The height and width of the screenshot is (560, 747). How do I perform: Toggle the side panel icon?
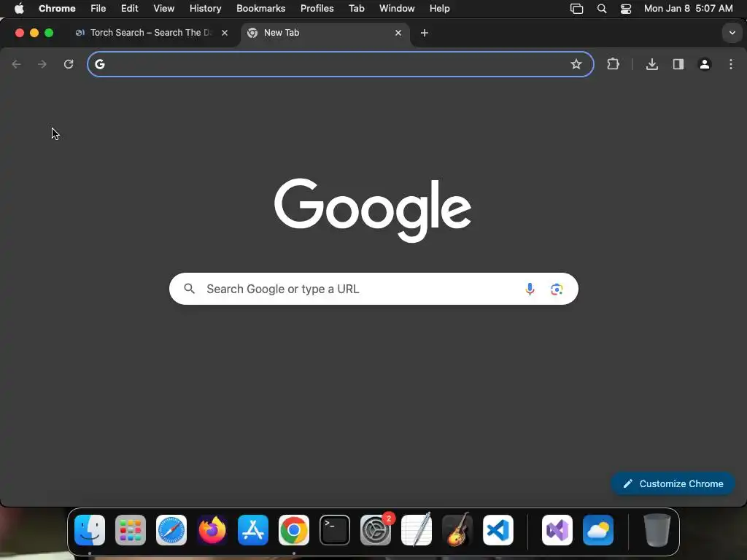(678, 64)
